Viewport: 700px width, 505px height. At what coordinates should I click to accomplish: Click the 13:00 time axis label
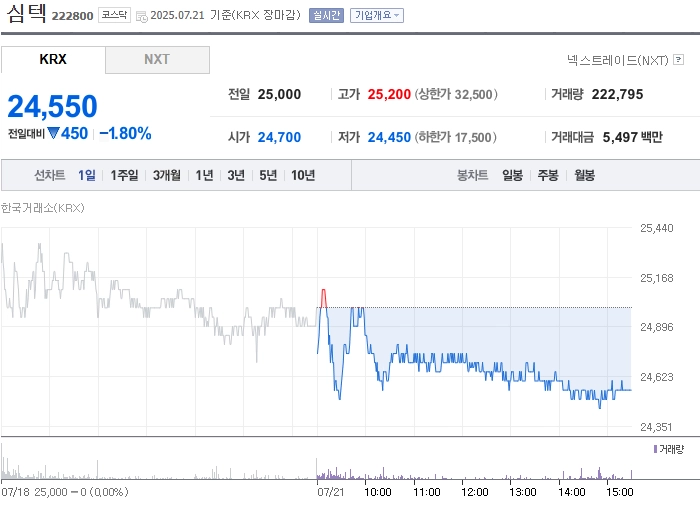(523, 492)
